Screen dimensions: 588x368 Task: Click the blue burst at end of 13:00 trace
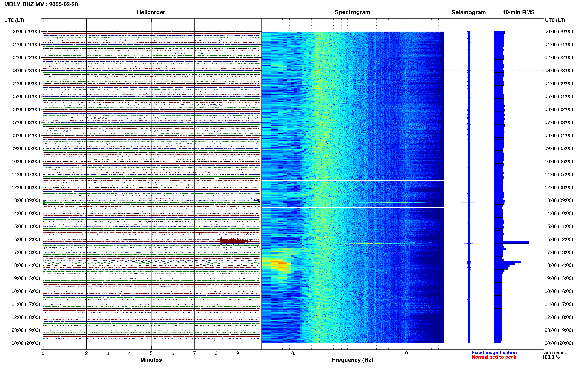[257, 200]
